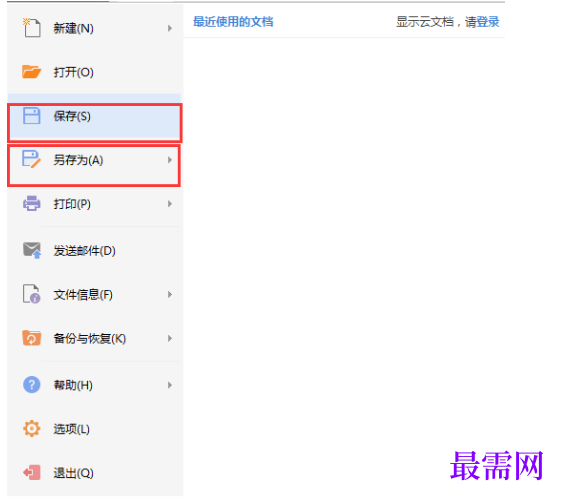Expand the 帮助(H) submenu arrow
Image resolution: width=562 pixels, height=497 pixels.
[170, 385]
